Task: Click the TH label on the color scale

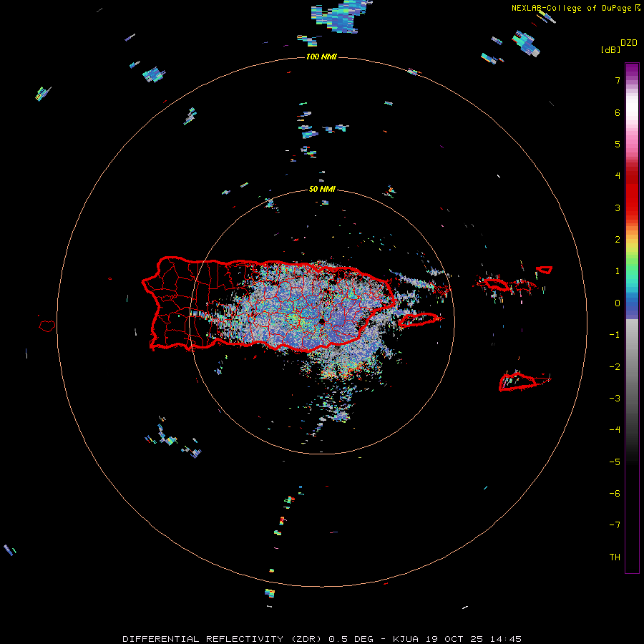Action: (x=615, y=557)
